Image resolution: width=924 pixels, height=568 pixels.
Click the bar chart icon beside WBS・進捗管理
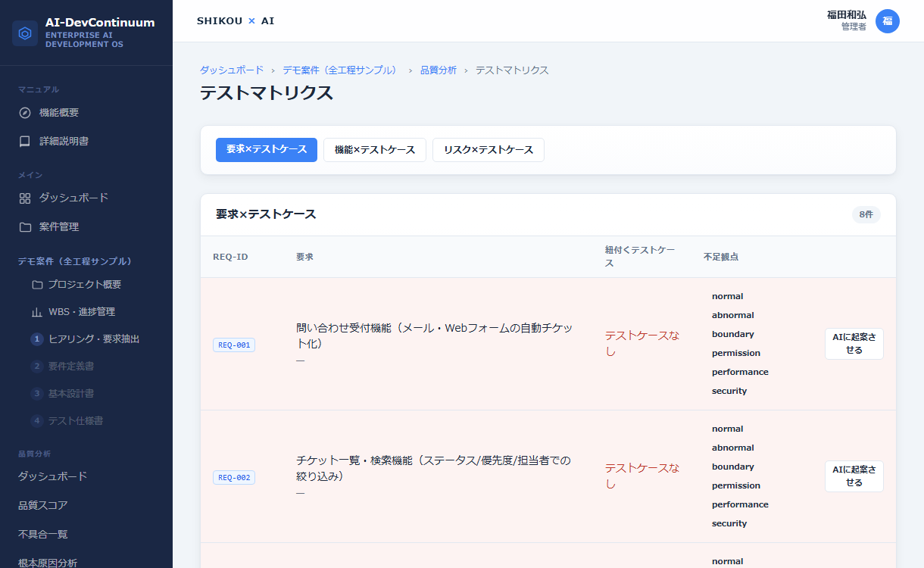point(37,312)
